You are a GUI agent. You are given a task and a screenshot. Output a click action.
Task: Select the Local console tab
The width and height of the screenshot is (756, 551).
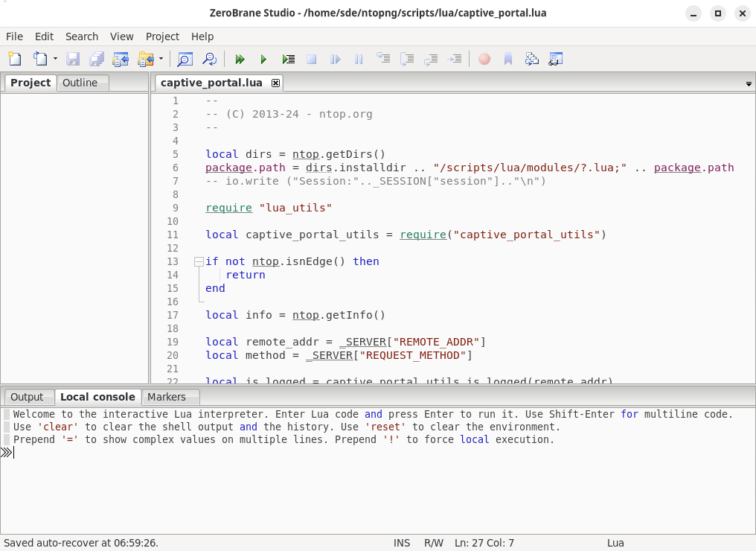click(x=97, y=397)
